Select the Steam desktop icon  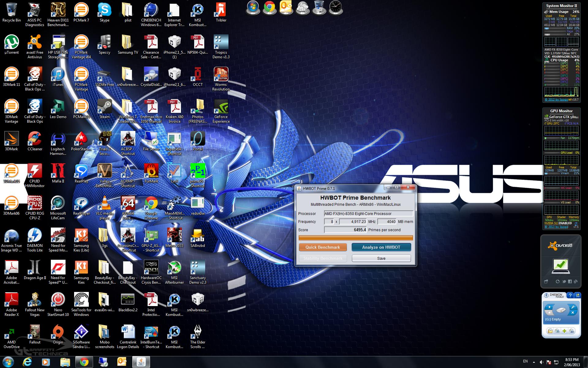pos(104,109)
